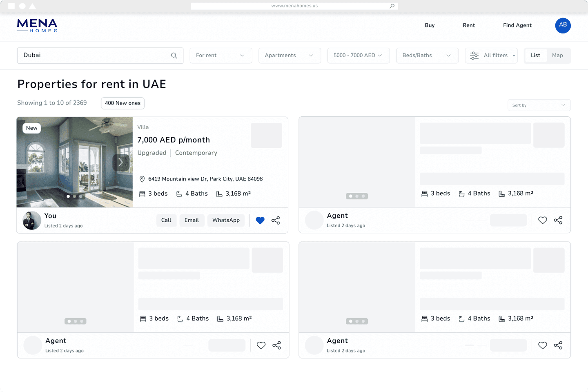588x392 pixels.
Task: Click the browser address bar search icon
Action: click(392, 6)
